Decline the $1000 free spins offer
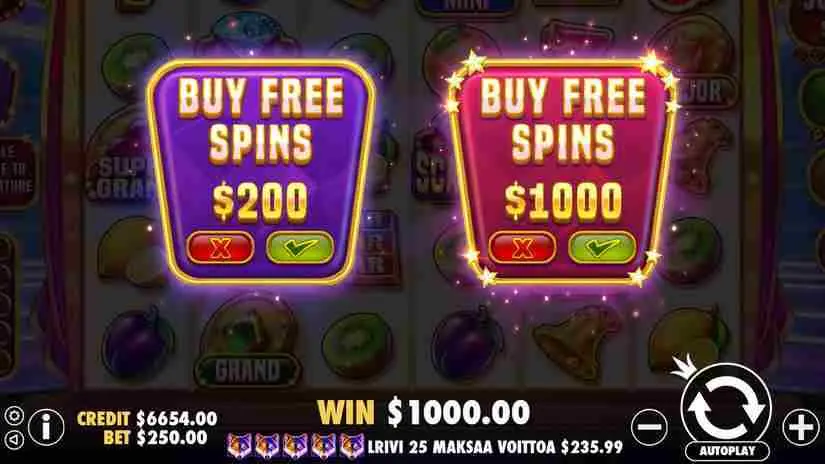The width and height of the screenshot is (825, 464). point(522,247)
